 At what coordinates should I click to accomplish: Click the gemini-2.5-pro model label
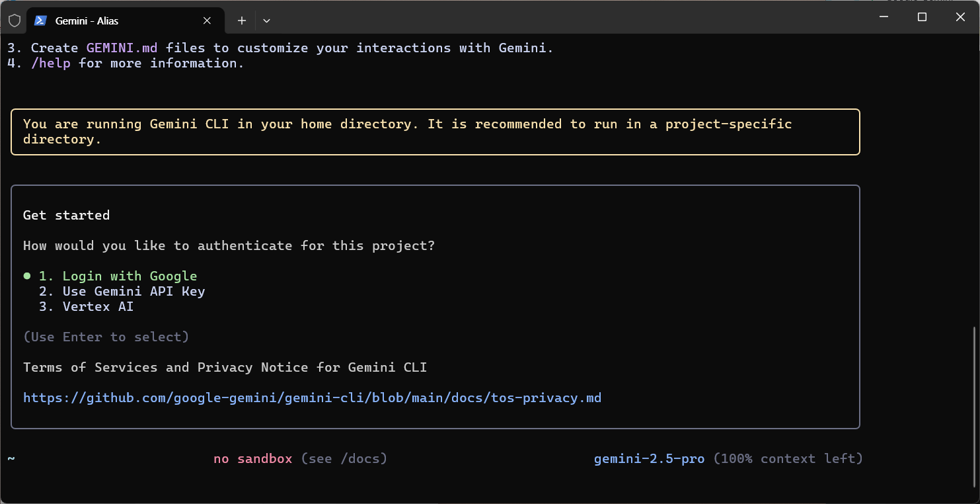tap(649, 458)
